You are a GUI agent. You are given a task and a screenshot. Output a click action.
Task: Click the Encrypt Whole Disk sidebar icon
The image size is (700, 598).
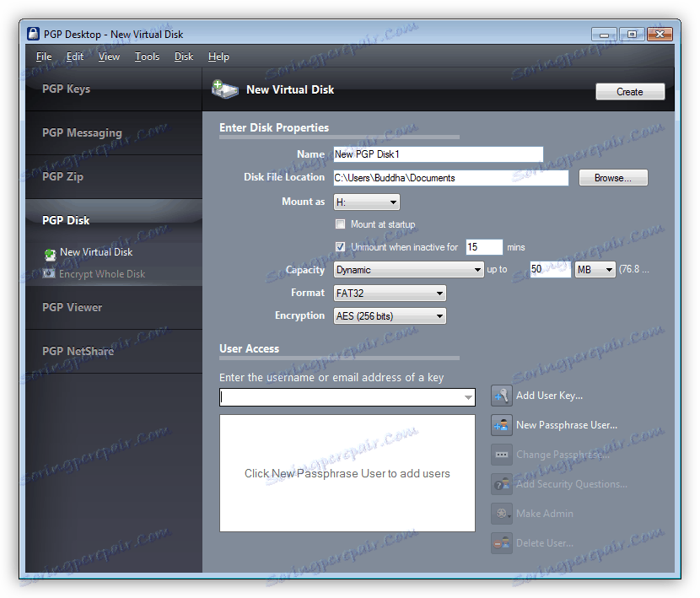pyautogui.click(x=49, y=273)
